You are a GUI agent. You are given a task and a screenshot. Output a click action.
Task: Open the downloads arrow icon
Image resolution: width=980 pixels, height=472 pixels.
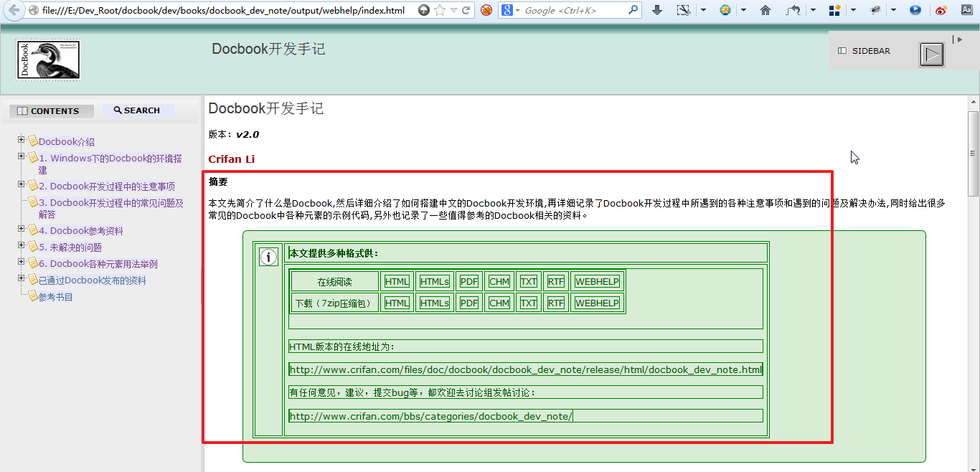coord(657,10)
